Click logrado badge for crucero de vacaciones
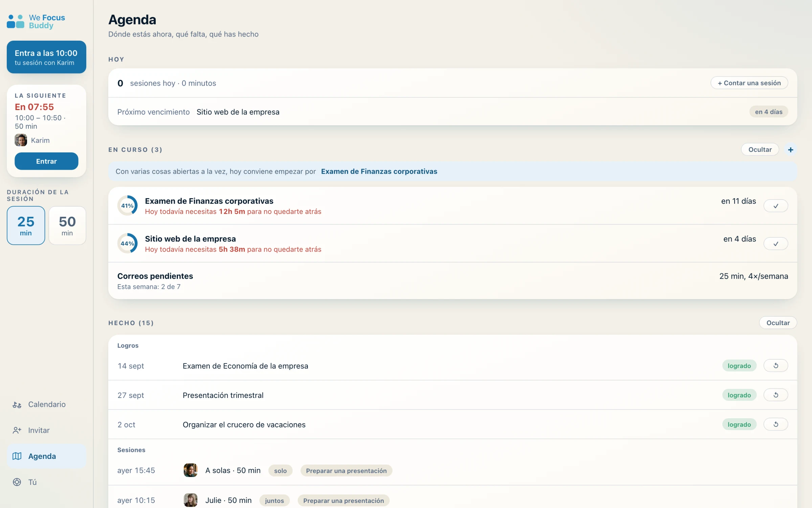The width and height of the screenshot is (812, 508). pyautogui.click(x=739, y=424)
